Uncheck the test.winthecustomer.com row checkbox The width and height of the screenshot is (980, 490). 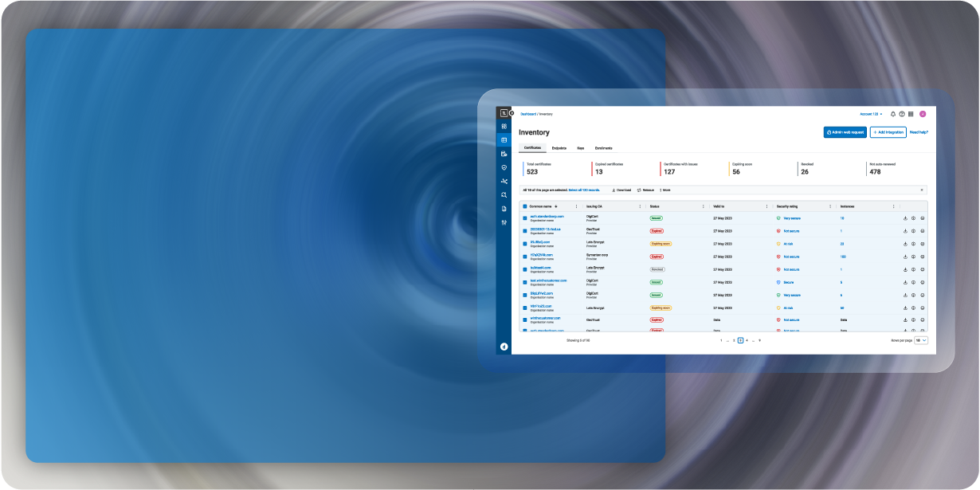coord(524,282)
